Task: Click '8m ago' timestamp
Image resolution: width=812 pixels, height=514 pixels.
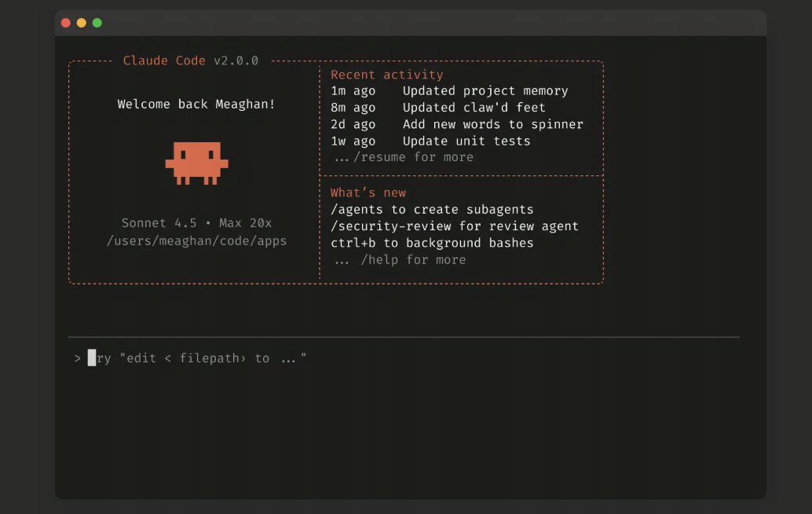Action: click(x=353, y=108)
